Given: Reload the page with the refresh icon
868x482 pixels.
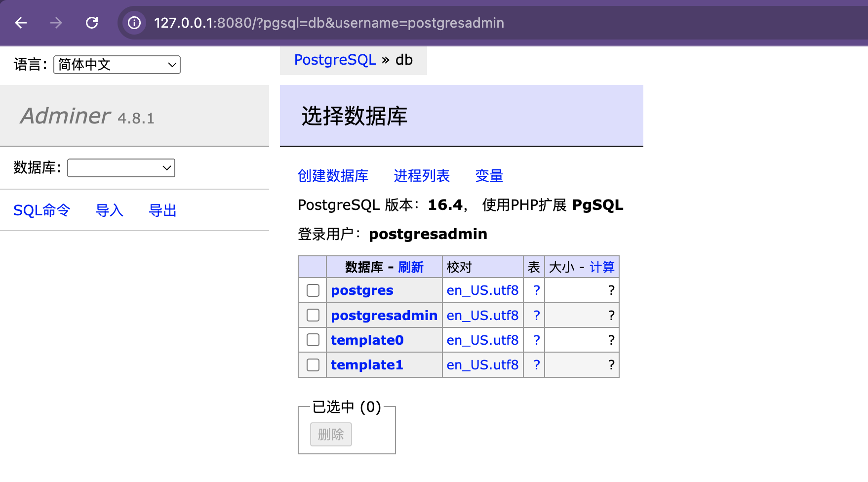Looking at the screenshot, I should point(92,23).
